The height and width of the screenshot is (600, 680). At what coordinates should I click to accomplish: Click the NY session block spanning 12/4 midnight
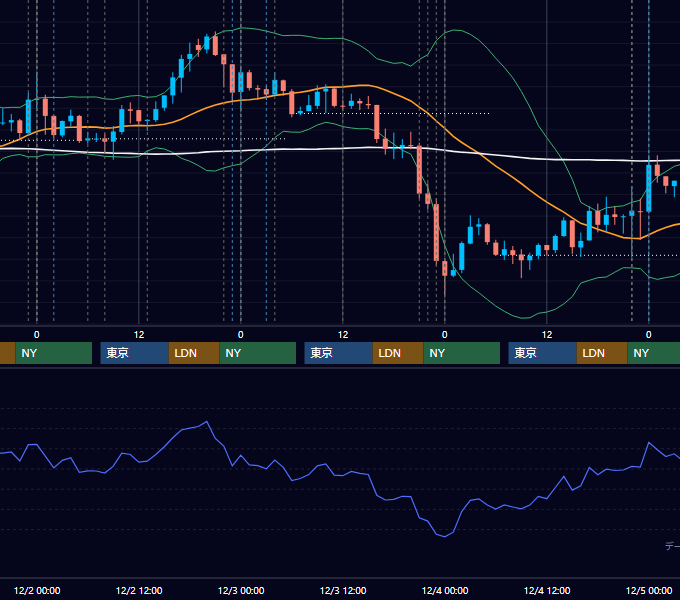461,353
